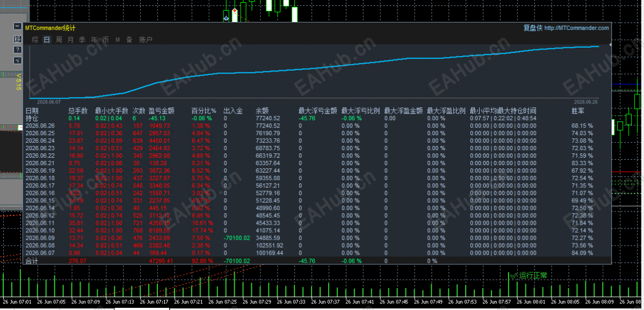
Task: Select the 持仓 open positions row label
Action: coord(32,118)
